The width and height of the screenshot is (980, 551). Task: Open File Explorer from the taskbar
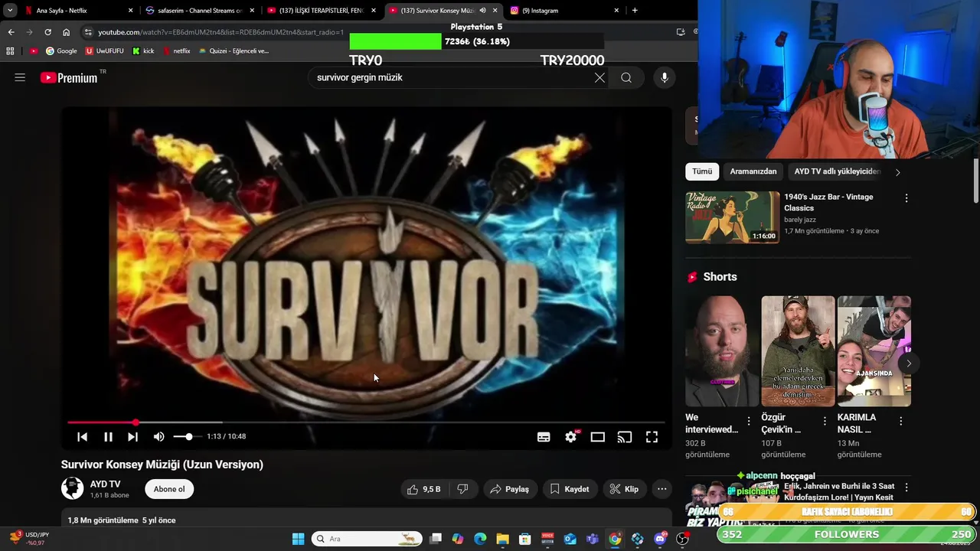click(x=502, y=539)
